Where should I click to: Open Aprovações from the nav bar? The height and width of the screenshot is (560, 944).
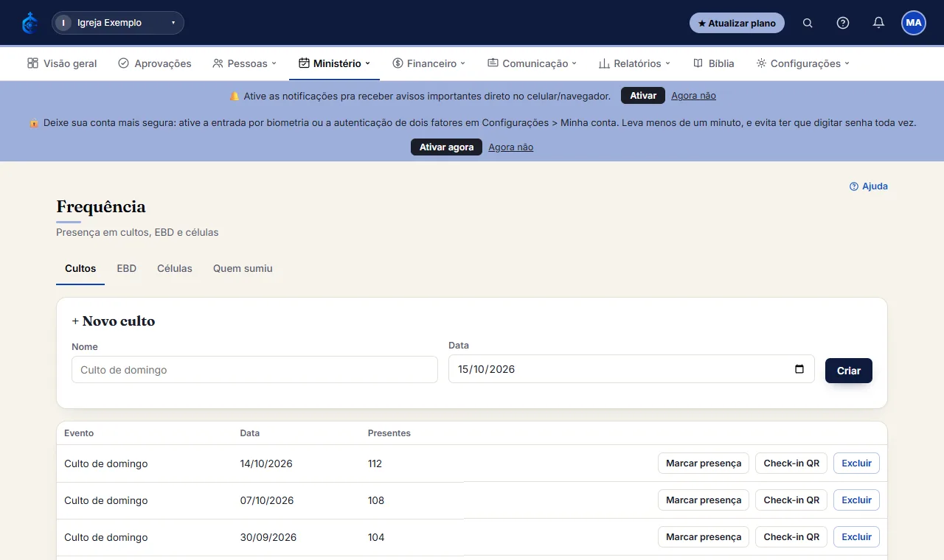tap(154, 63)
